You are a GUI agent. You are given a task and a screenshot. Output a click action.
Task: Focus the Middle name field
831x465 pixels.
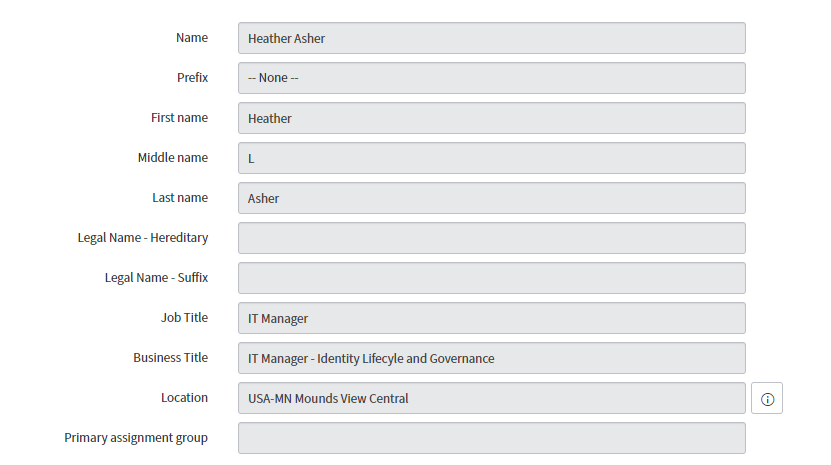click(x=491, y=158)
